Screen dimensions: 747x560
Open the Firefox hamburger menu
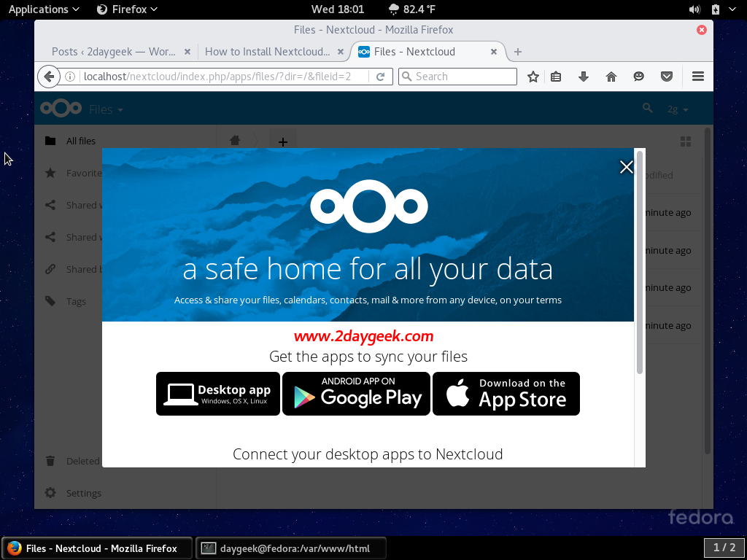click(698, 77)
